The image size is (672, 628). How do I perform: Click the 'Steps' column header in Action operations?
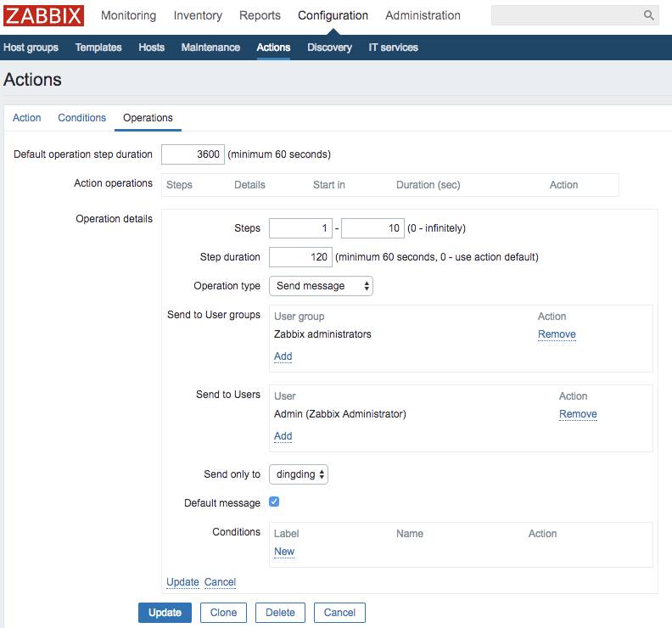click(x=179, y=185)
